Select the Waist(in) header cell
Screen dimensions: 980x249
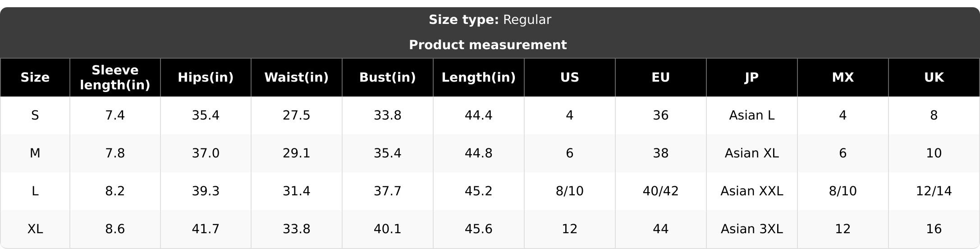[297, 78]
